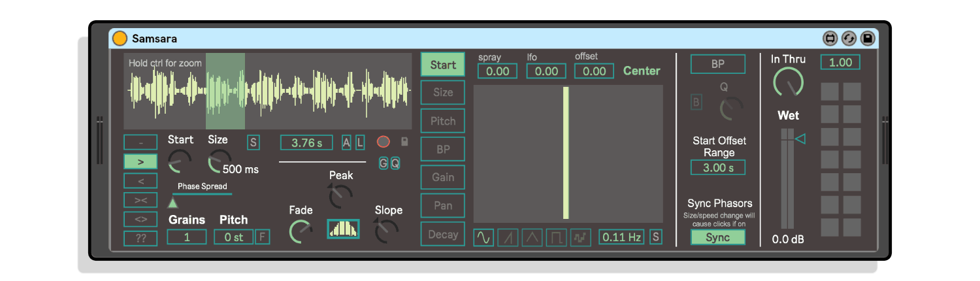
Task: Select the sine wave LFO shape
Action: coord(483,237)
